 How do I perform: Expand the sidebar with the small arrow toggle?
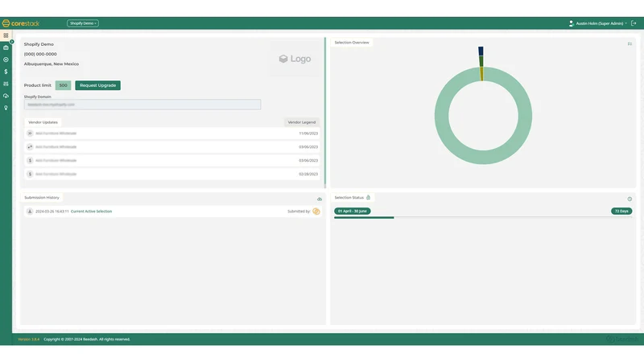click(12, 42)
